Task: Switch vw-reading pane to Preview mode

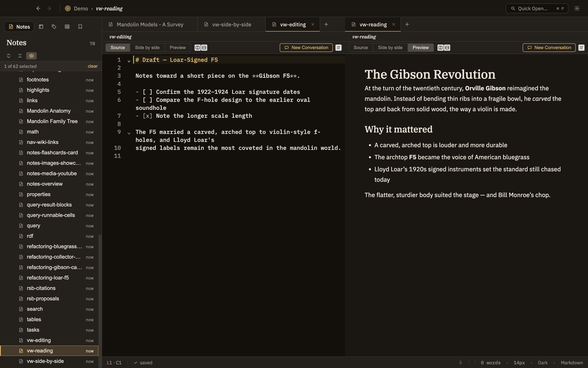Action: [x=421, y=48]
